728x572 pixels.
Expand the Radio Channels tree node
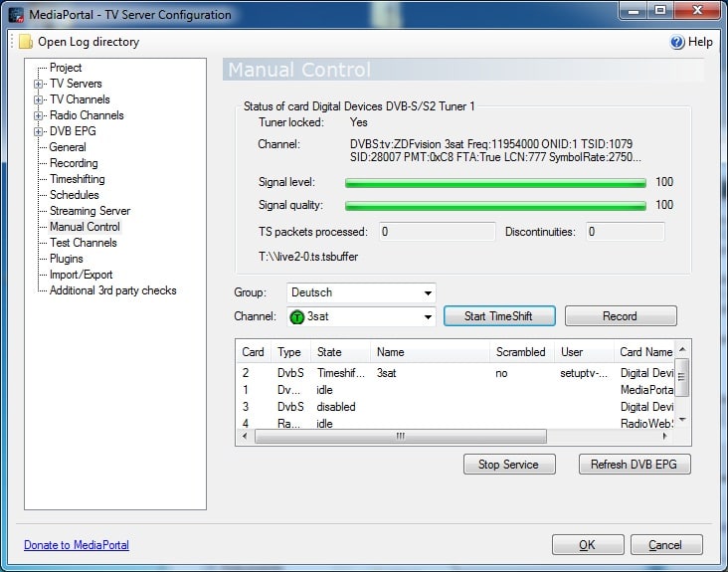coord(38,115)
